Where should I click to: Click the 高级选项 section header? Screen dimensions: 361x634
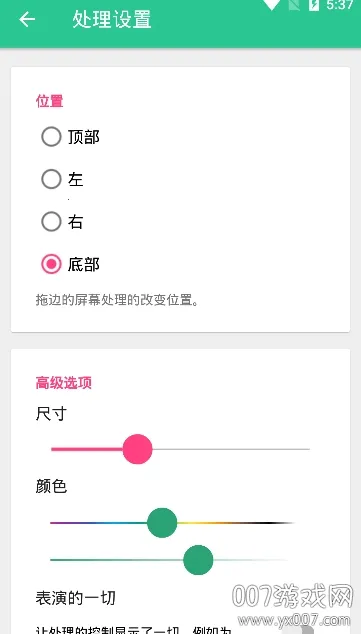[63, 382]
